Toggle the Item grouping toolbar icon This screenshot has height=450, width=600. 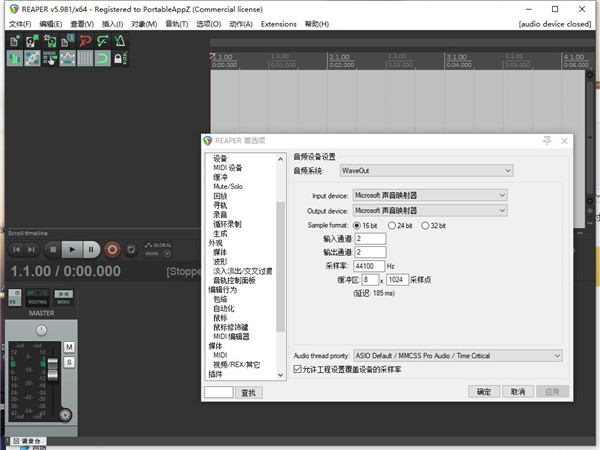point(32,59)
